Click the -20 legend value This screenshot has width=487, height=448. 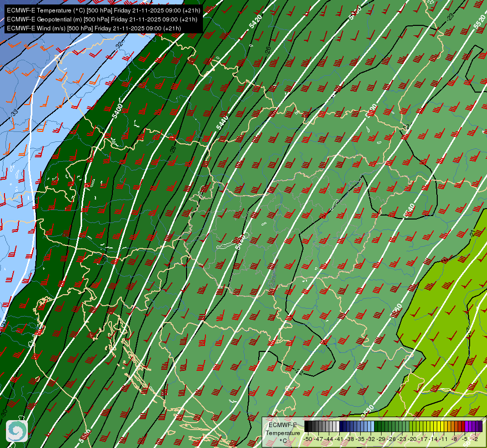tap(412, 439)
